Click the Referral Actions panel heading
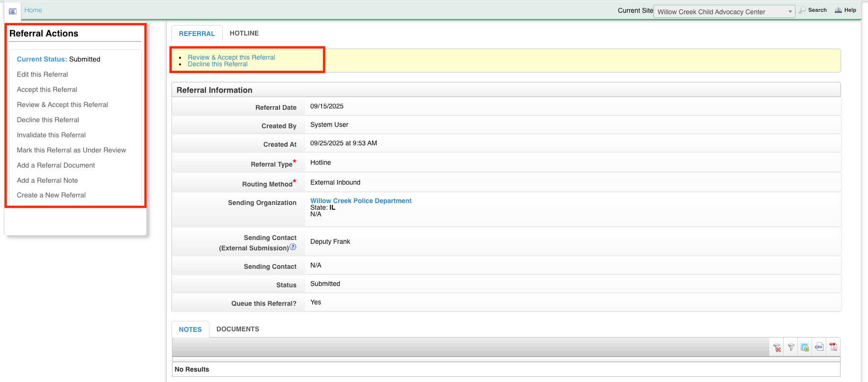 pyautogui.click(x=44, y=34)
